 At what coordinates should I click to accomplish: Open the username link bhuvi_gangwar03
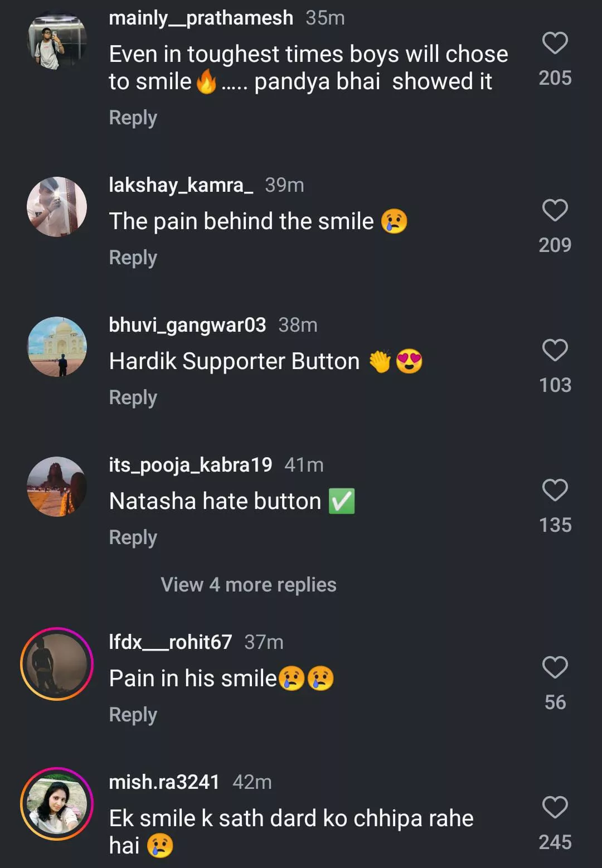click(187, 325)
